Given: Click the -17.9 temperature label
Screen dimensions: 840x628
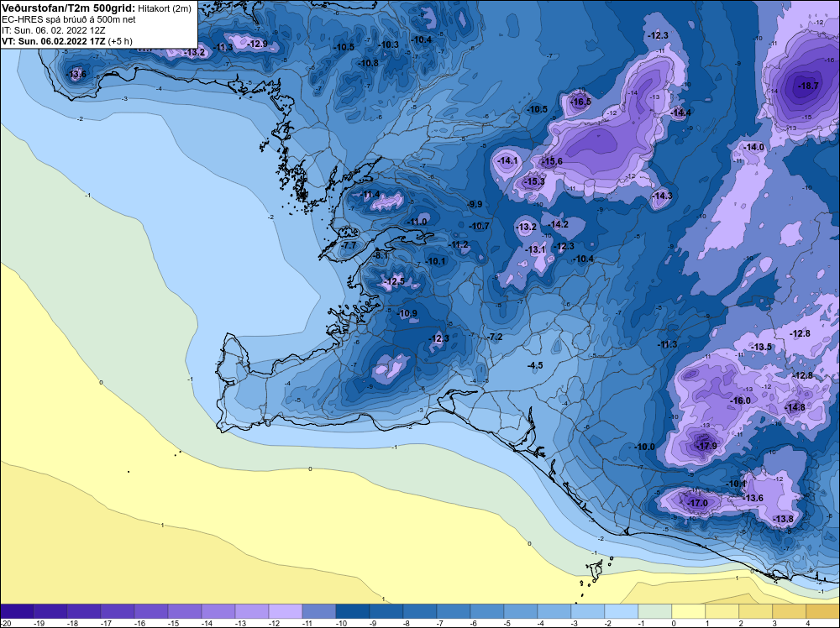Looking at the screenshot, I should pos(706,446).
